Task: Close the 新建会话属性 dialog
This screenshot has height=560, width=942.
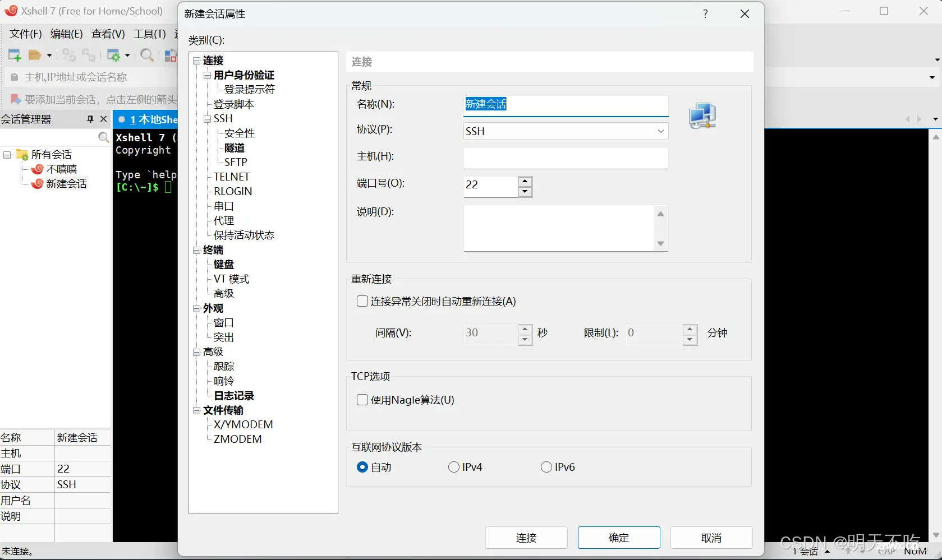Action: click(745, 13)
